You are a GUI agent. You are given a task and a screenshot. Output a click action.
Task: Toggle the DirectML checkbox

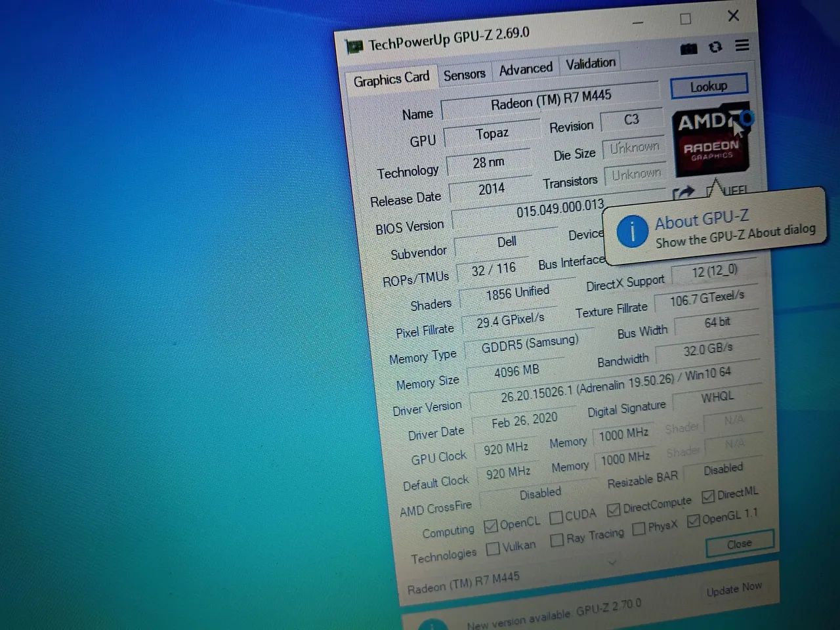pos(707,496)
